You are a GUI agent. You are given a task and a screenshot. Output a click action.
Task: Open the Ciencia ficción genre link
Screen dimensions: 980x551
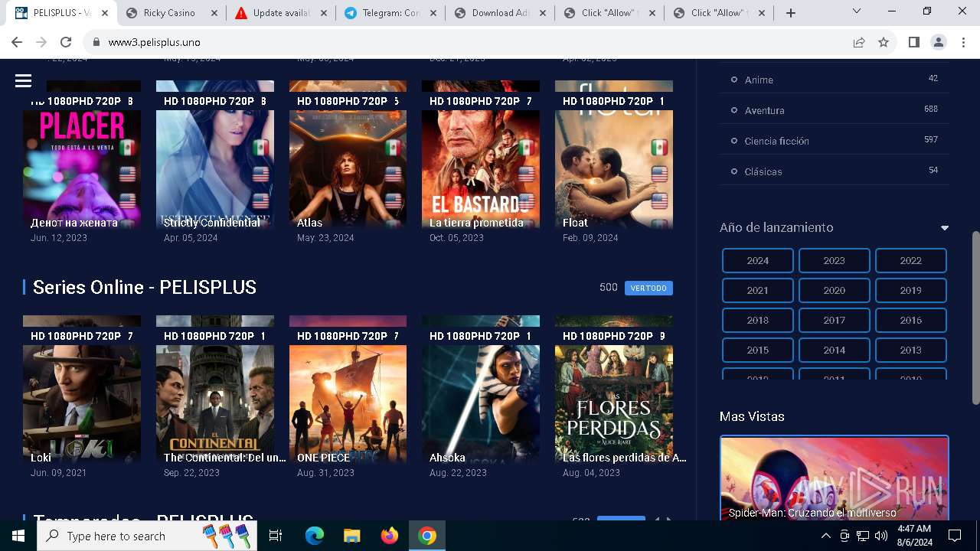(x=776, y=141)
